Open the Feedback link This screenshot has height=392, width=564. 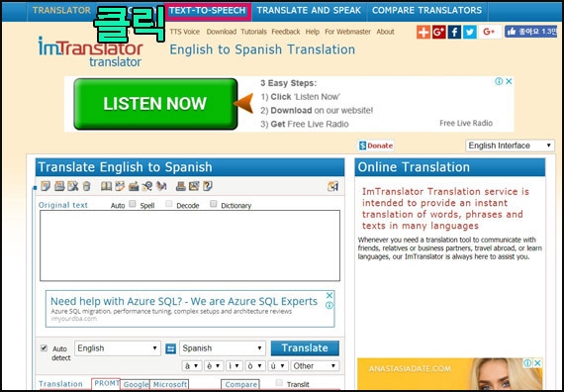coord(286,32)
